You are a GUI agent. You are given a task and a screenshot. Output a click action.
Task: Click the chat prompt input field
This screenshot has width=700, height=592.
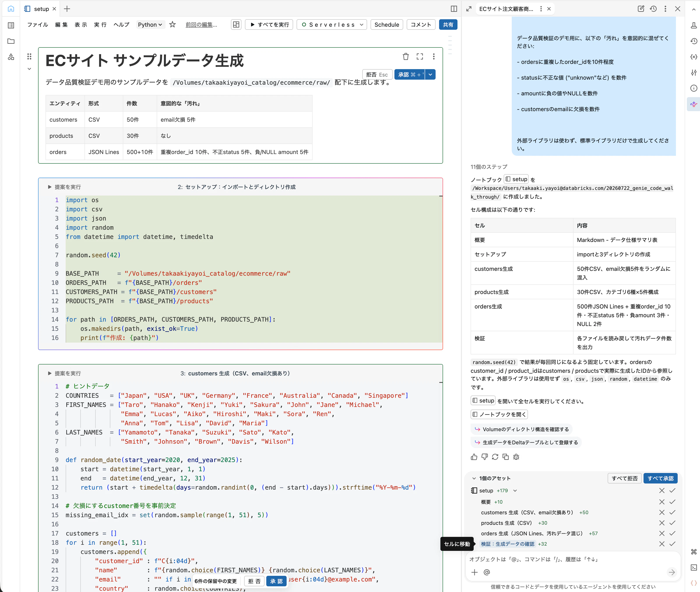click(x=573, y=559)
